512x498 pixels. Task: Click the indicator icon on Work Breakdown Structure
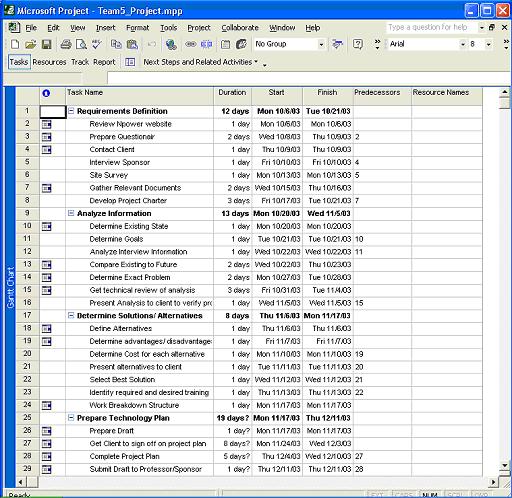click(x=47, y=406)
